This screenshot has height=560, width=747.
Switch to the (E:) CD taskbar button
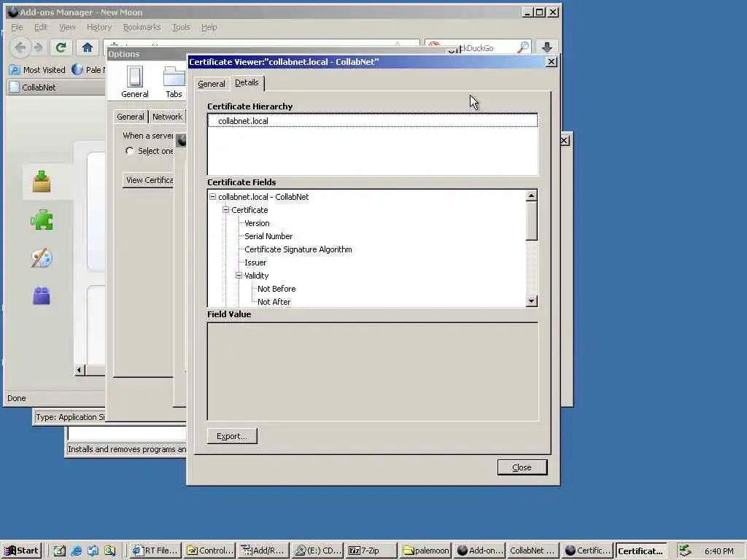point(318,551)
